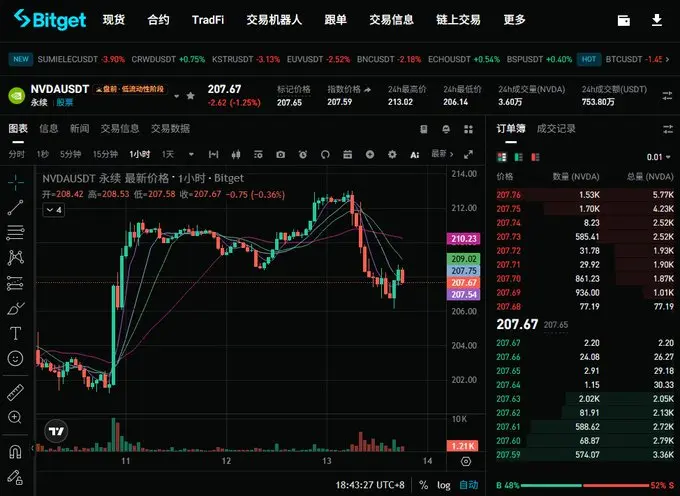Switch to the 信息 tab
The height and width of the screenshot is (496, 680).
click(49, 128)
